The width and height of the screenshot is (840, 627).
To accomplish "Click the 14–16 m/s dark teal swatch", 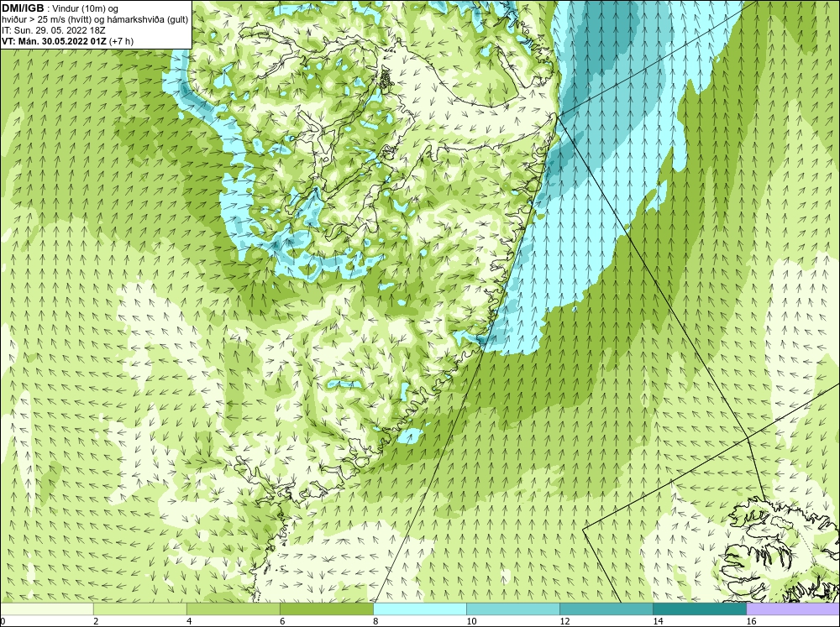I will pyautogui.click(x=700, y=609).
